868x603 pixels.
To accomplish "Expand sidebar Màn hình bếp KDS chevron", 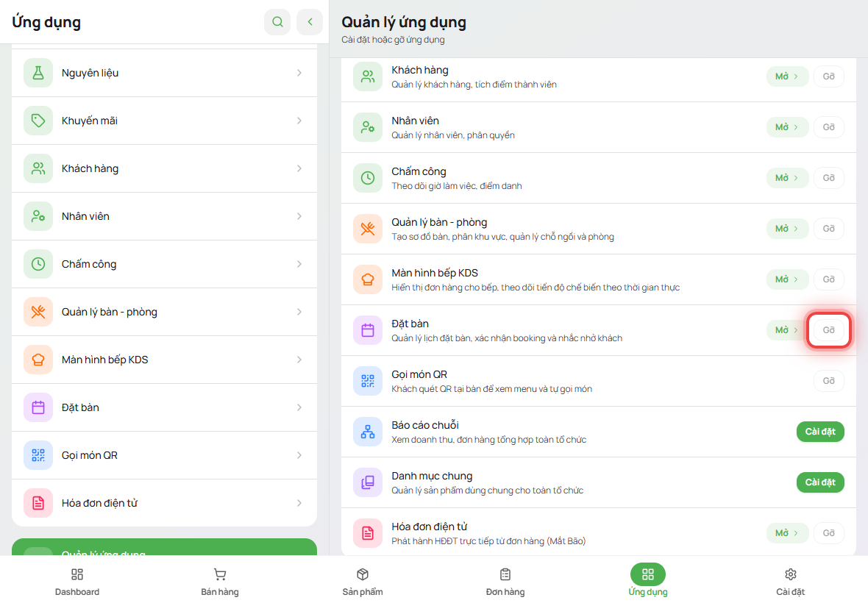I will coord(299,360).
